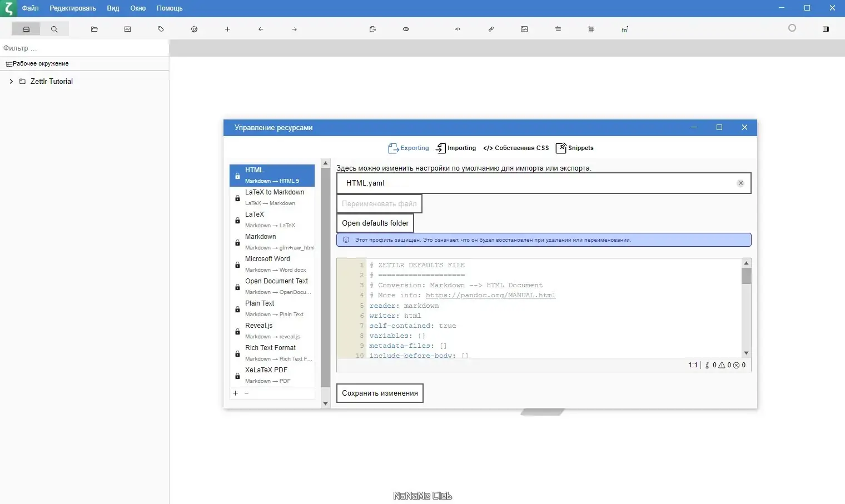
Task: Remove selected profile with minus button
Action: 246,393
